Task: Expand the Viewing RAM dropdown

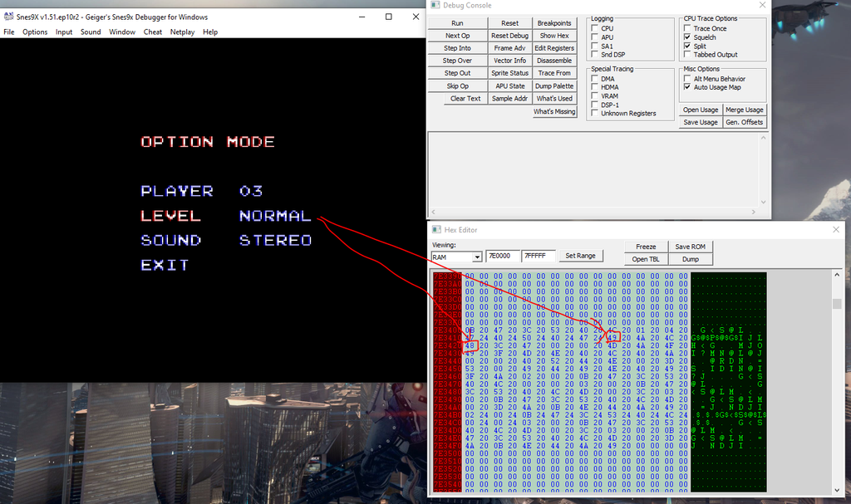Action: tap(476, 257)
